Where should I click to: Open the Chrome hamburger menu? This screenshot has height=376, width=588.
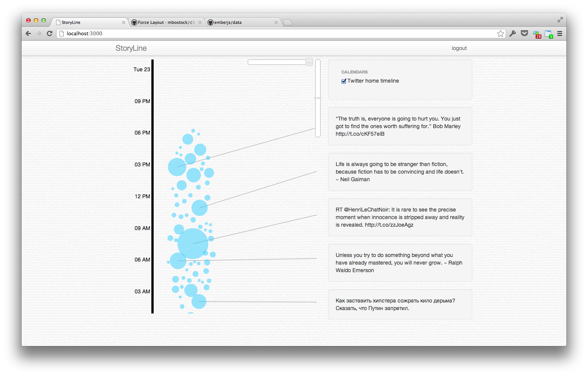[x=560, y=34]
